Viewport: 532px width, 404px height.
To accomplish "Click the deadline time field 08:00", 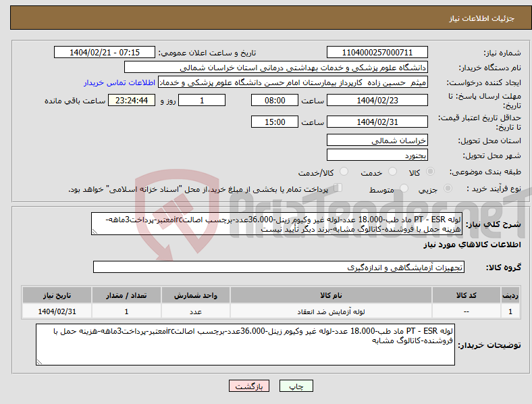I will (x=275, y=100).
